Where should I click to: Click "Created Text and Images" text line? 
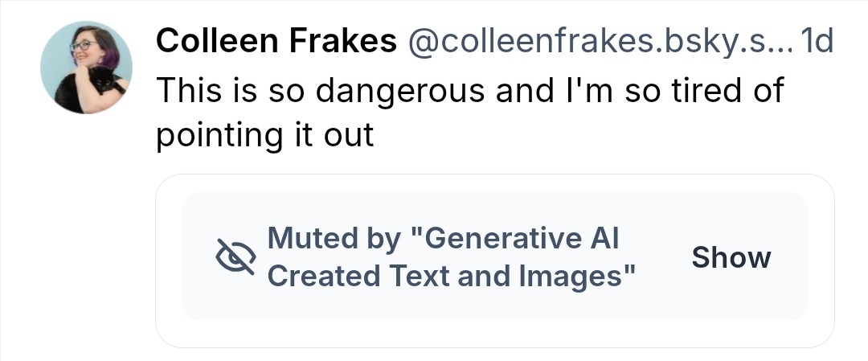450,276
